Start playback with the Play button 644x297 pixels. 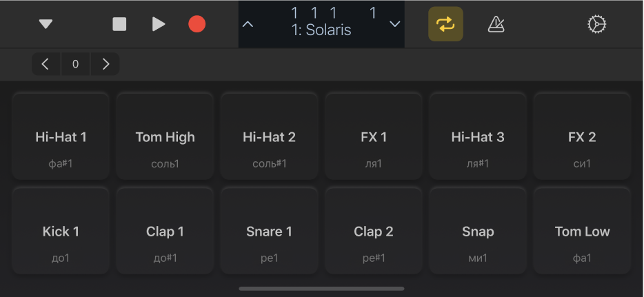[x=159, y=24]
